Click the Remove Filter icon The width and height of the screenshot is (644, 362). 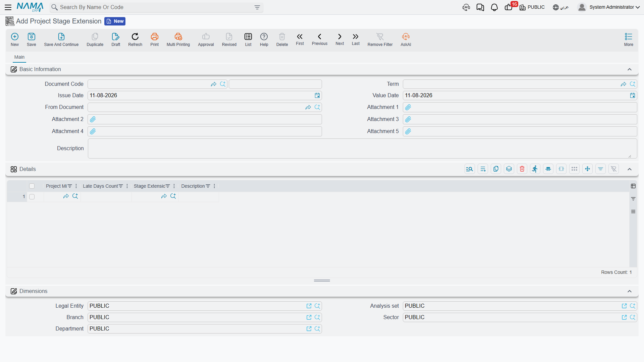[380, 40]
